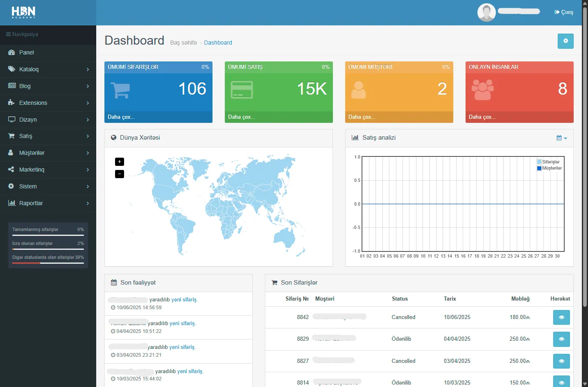
Task: Click the Müştərilər user icon in sidebar
Action: point(11,153)
